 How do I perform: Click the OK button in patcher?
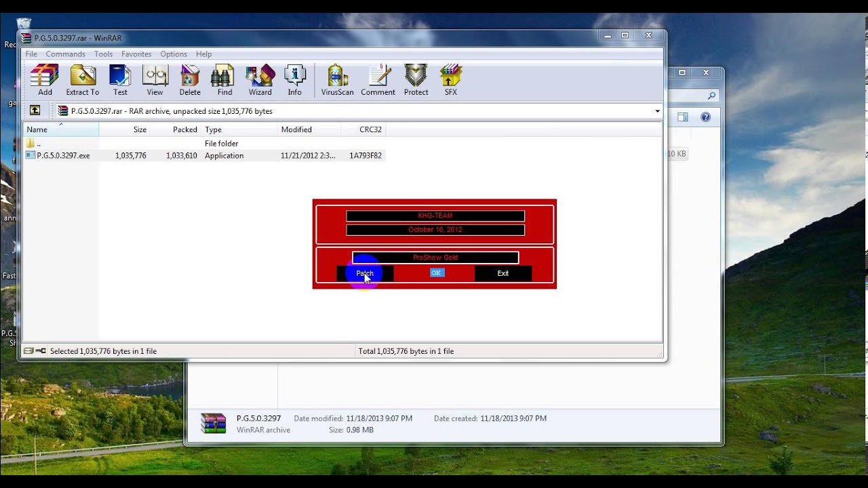pos(436,273)
